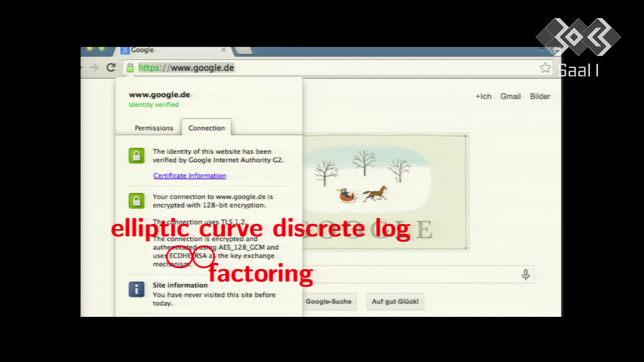Image resolution: width=644 pixels, height=362 pixels.
Task: Open the Gmail link
Action: pyautogui.click(x=511, y=97)
